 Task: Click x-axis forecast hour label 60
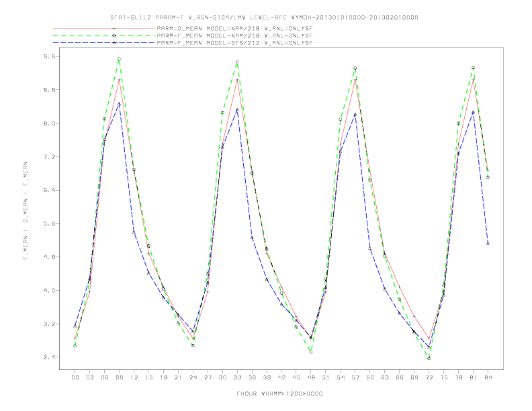click(x=370, y=377)
